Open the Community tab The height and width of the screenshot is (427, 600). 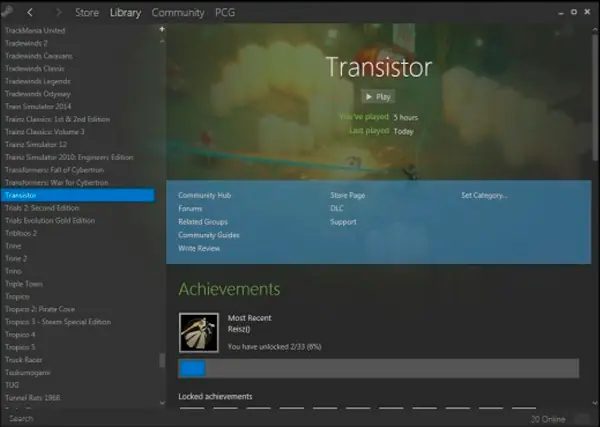pyautogui.click(x=178, y=13)
